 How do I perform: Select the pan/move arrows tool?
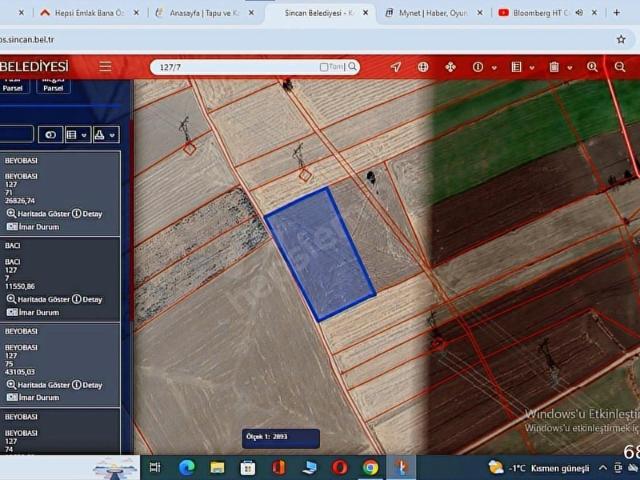(450, 67)
